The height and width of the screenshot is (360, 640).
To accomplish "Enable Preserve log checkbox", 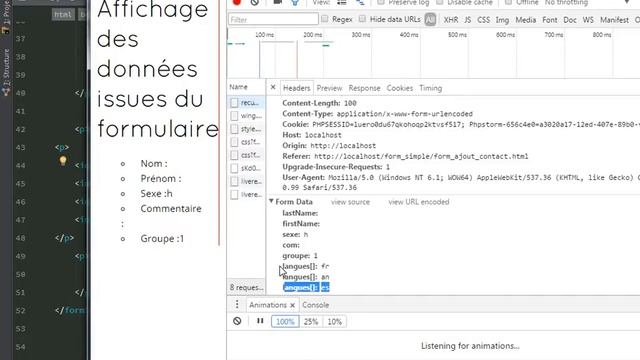I will point(381,2).
